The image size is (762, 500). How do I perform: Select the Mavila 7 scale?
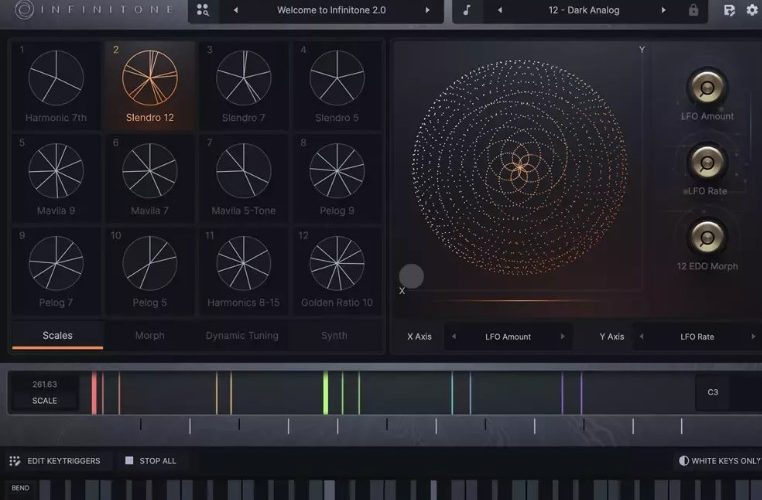tap(150, 179)
